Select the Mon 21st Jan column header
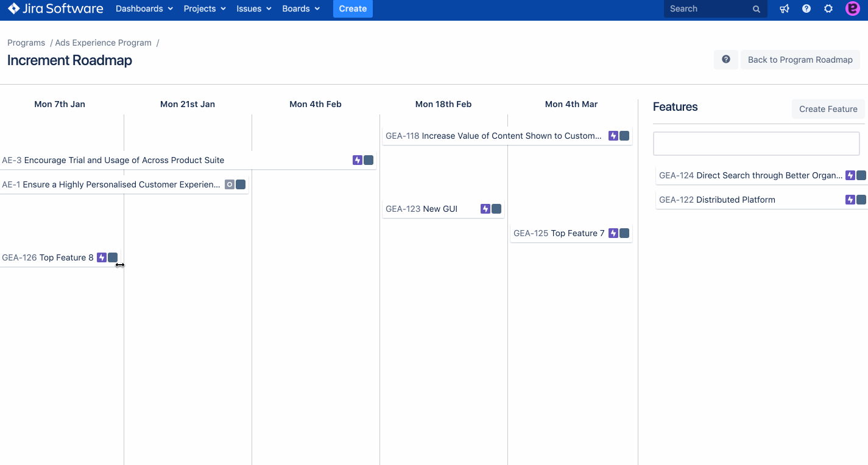The height and width of the screenshot is (465, 868). (188, 104)
